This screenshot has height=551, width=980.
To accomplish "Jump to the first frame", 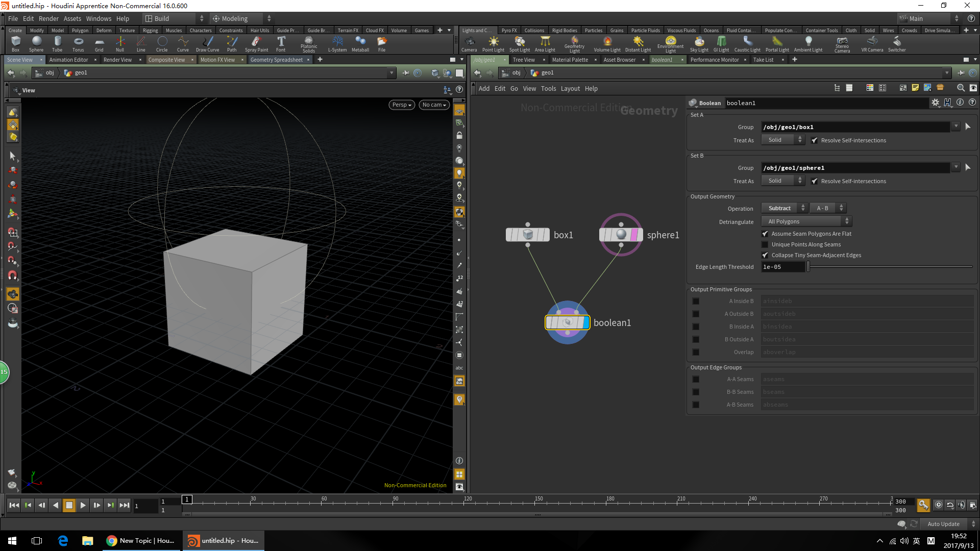I will [x=14, y=505].
